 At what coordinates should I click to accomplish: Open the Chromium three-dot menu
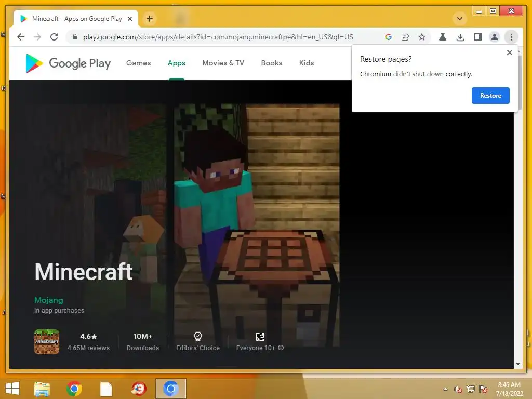[x=511, y=37]
